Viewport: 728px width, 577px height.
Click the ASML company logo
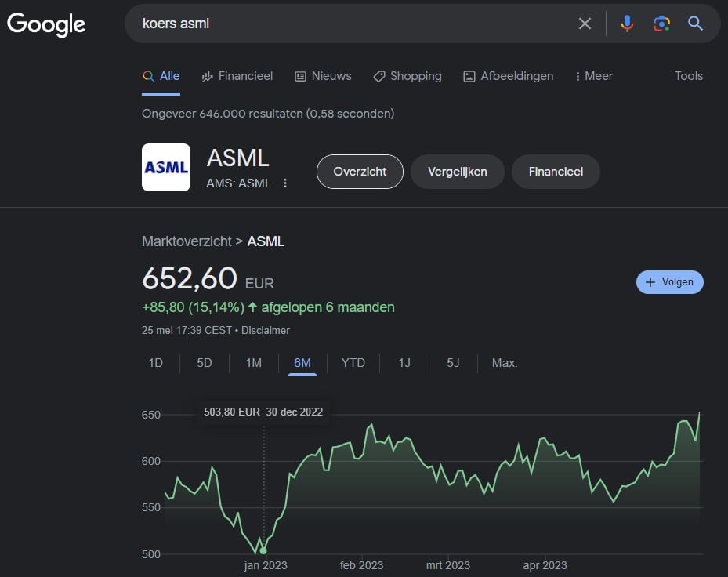coord(166,168)
